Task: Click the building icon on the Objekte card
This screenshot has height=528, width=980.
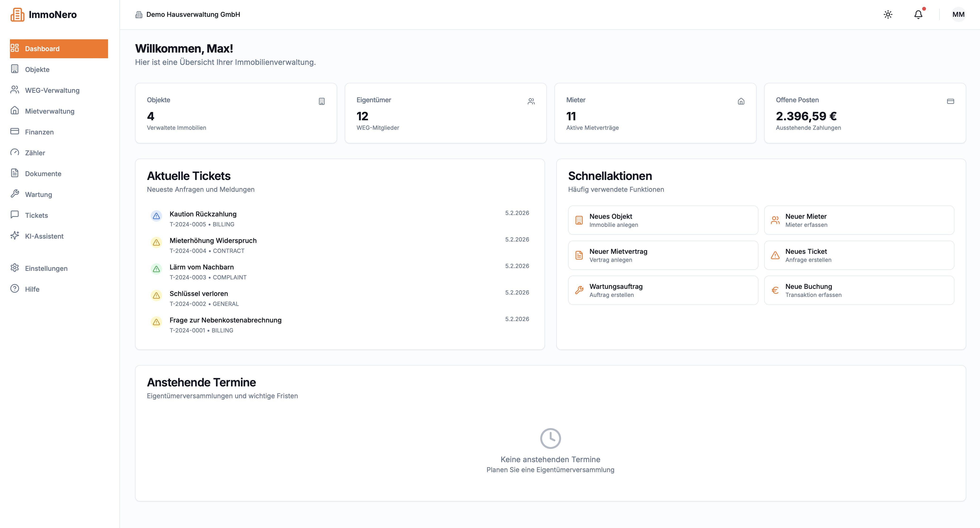Action: coord(322,101)
